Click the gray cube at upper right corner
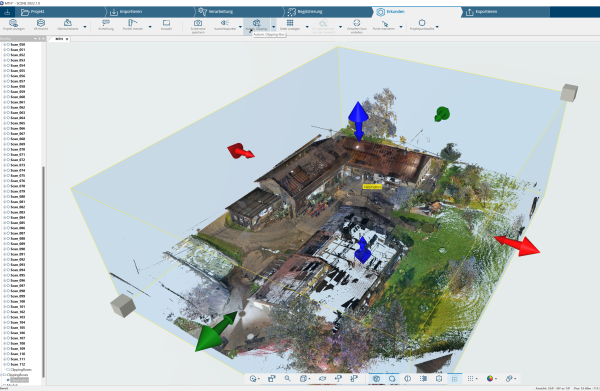 coord(569,93)
